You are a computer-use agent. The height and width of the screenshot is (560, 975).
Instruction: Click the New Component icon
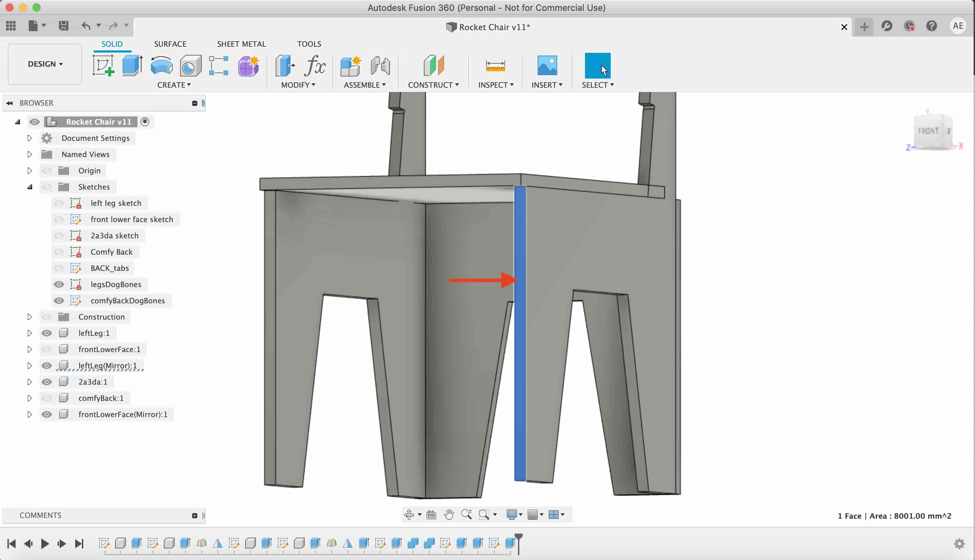pyautogui.click(x=351, y=65)
